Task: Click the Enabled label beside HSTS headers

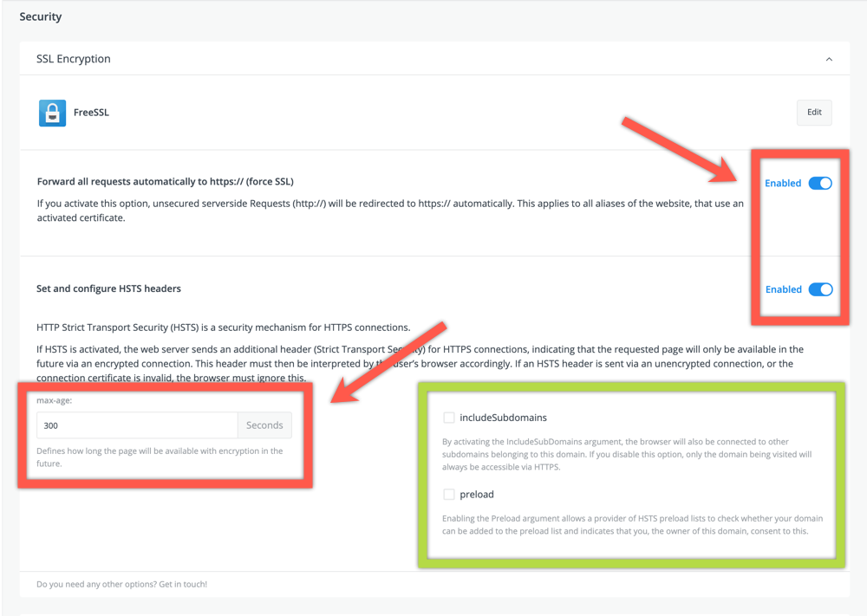Action: tap(784, 289)
